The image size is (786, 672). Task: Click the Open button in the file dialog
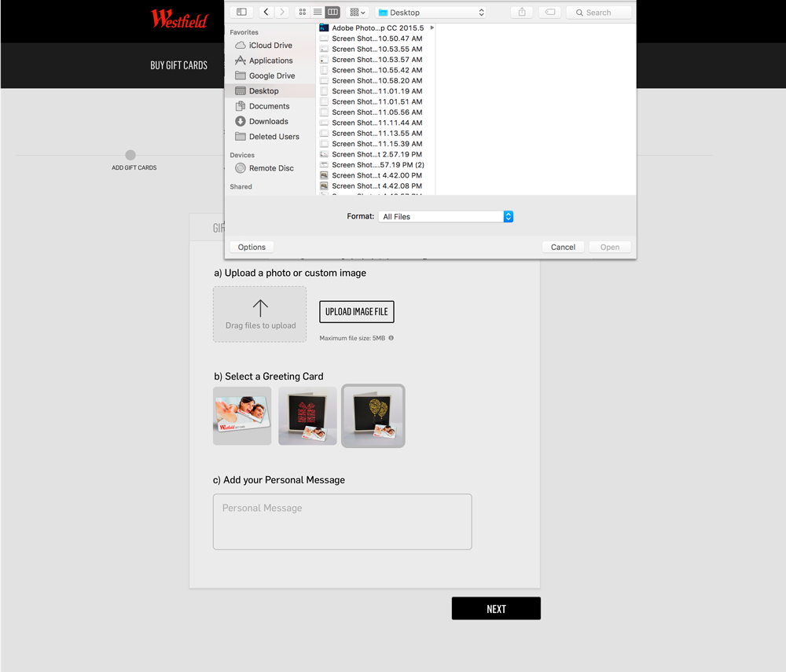click(x=610, y=247)
